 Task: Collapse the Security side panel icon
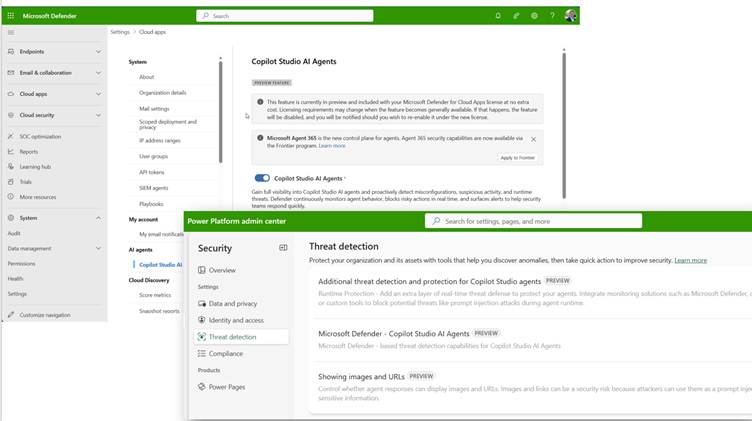(283, 248)
